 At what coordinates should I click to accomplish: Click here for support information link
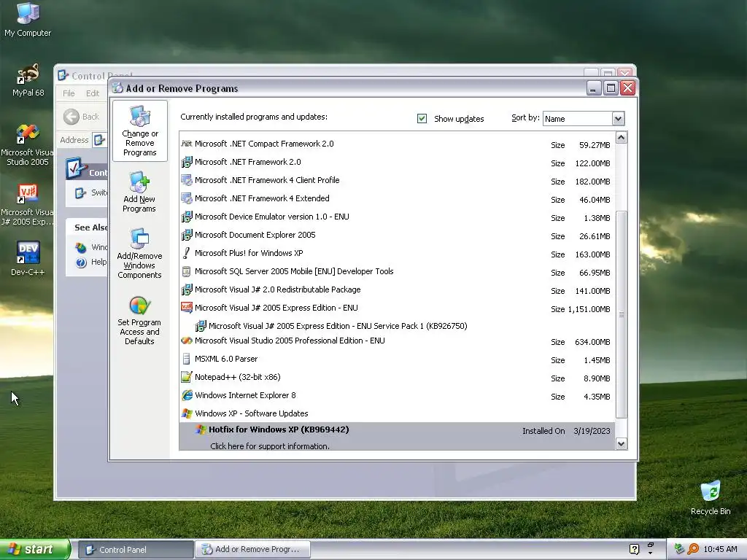pyautogui.click(x=270, y=446)
